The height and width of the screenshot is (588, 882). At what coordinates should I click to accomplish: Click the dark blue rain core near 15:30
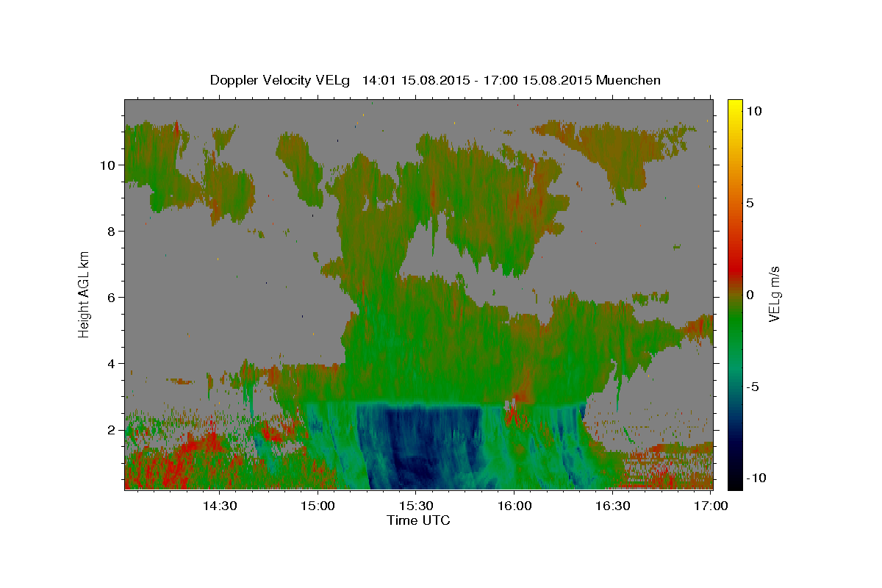click(423, 448)
